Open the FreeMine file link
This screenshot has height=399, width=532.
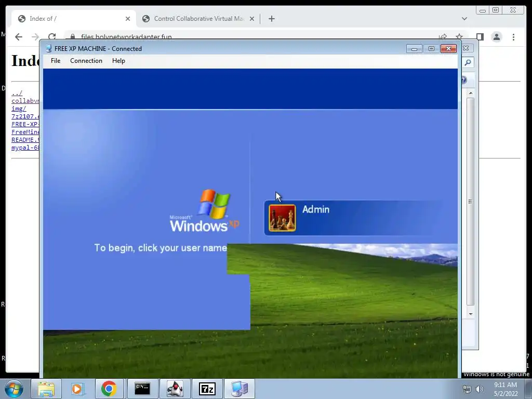pos(25,132)
